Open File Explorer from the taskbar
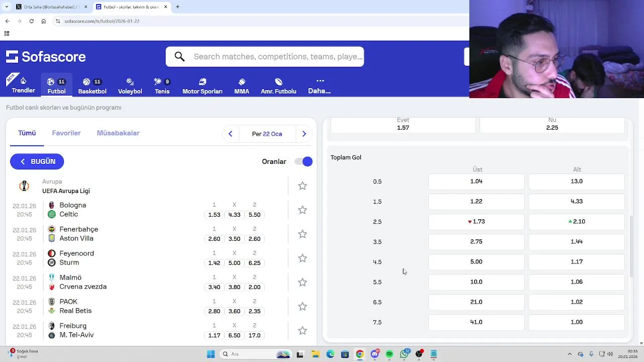Viewport: 644px width, 362px height. pyautogui.click(x=315, y=354)
